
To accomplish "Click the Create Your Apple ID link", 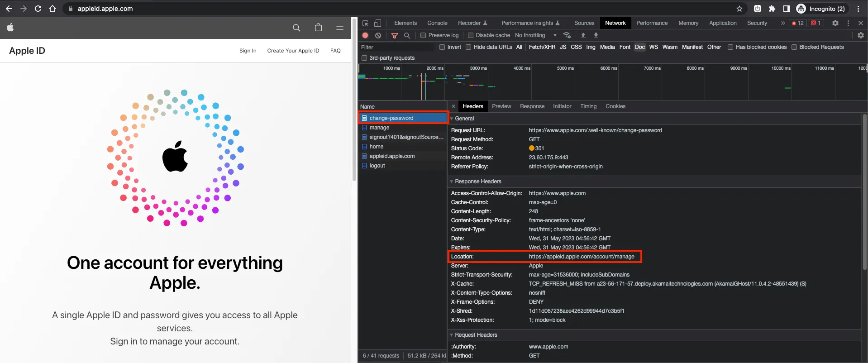I will pos(293,51).
